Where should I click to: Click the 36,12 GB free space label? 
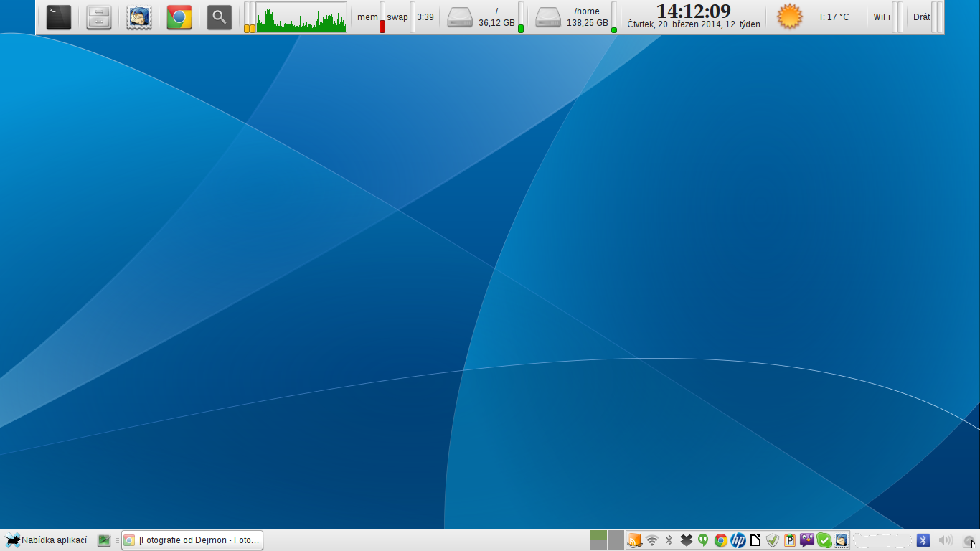click(496, 23)
